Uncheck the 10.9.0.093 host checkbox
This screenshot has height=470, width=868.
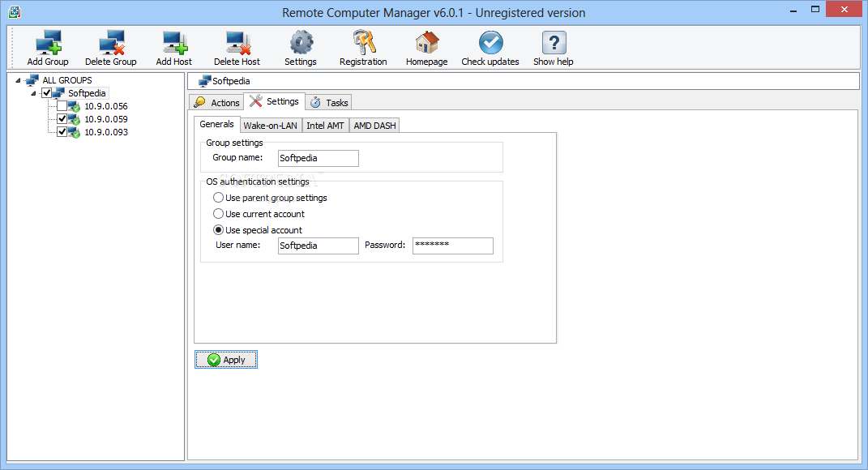[62, 132]
